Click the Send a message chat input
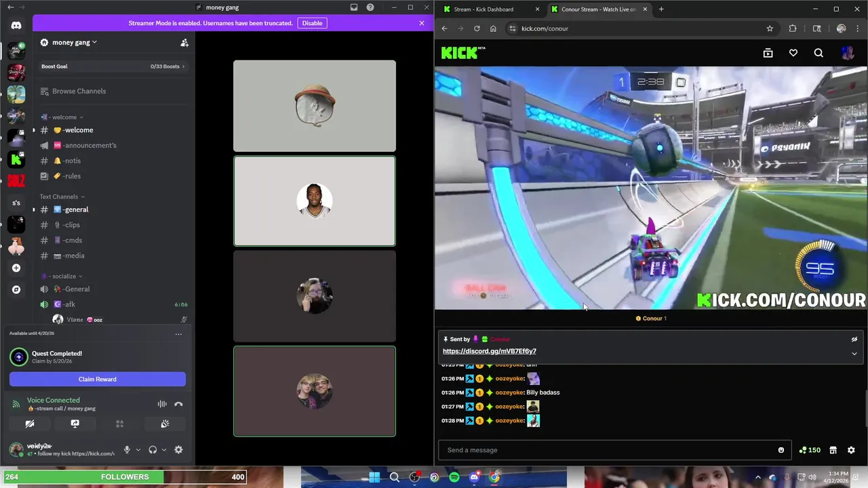This screenshot has height=488, width=868. 614,450
